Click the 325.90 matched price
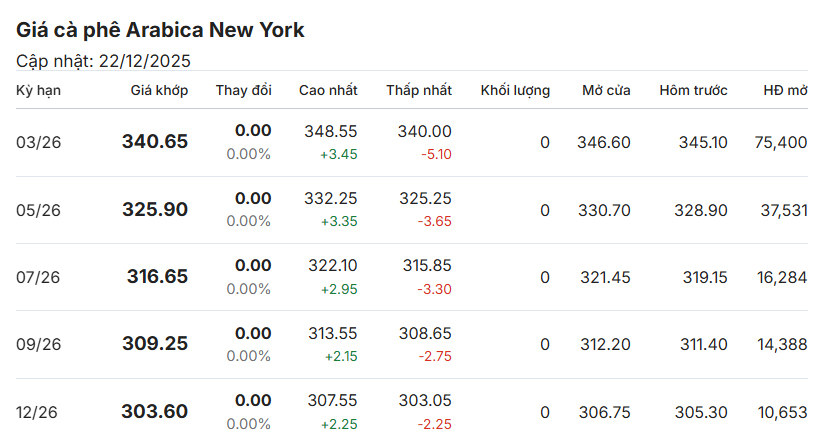 click(155, 210)
